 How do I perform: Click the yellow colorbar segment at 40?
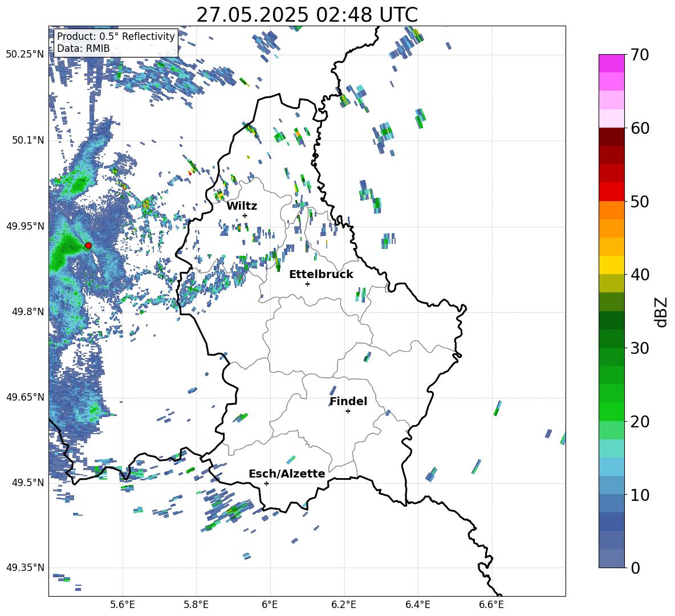coord(611,265)
